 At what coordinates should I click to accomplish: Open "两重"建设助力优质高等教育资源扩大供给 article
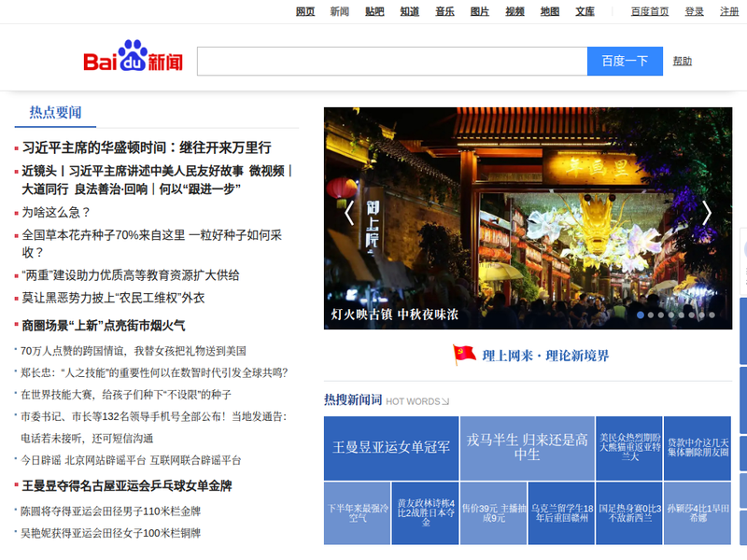[131, 275]
